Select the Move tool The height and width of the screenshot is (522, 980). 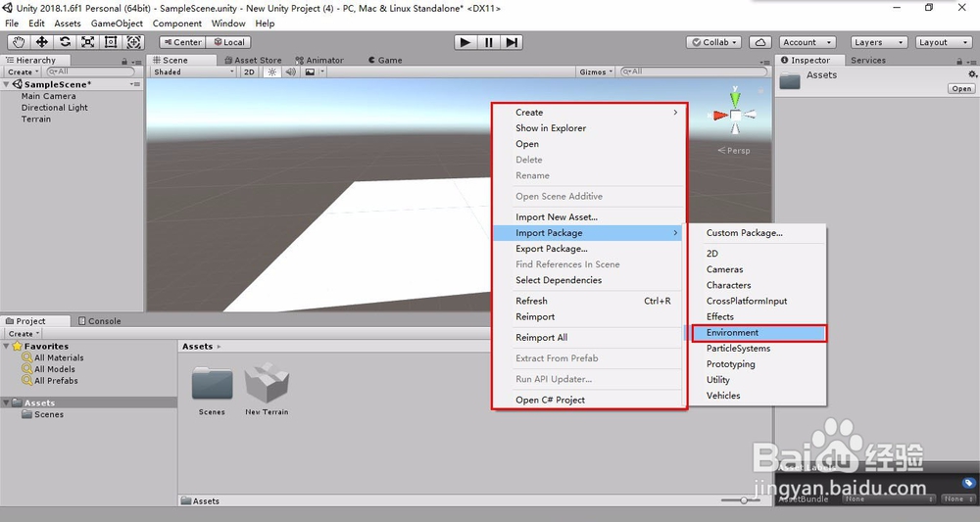[x=42, y=42]
